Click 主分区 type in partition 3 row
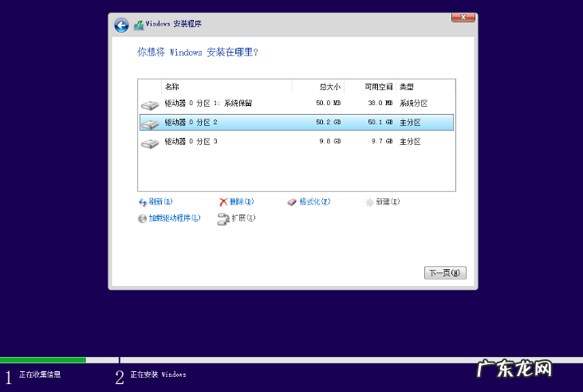The image size is (583, 392). click(x=410, y=142)
